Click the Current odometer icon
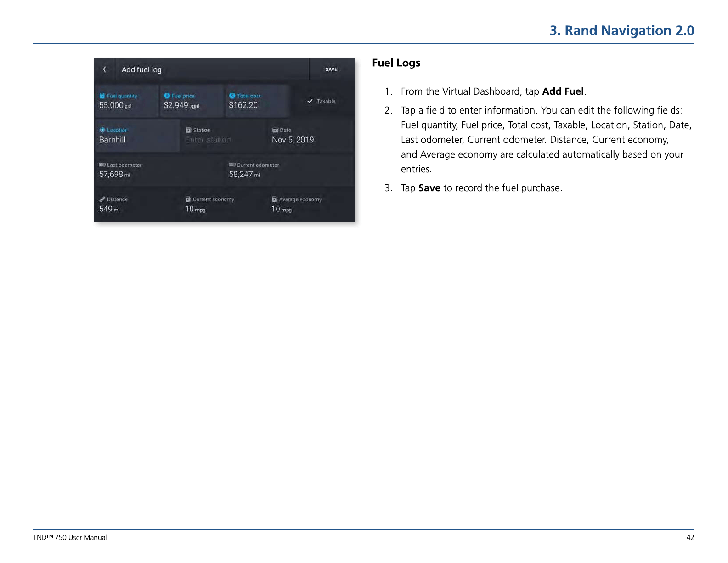 [232, 165]
